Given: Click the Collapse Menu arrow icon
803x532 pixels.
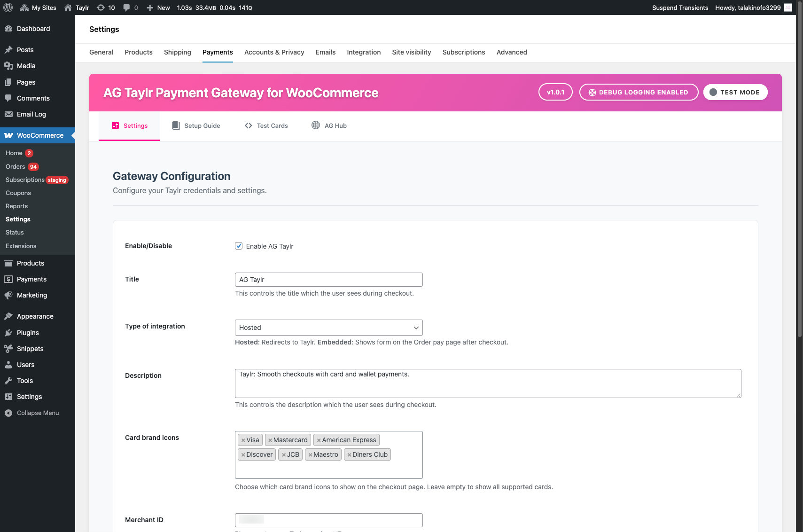Looking at the screenshot, I should [x=8, y=413].
